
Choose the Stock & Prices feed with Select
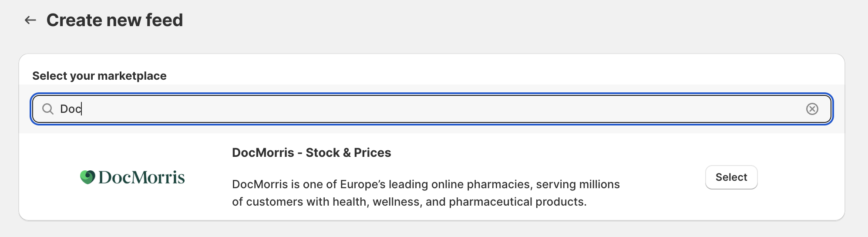(731, 177)
